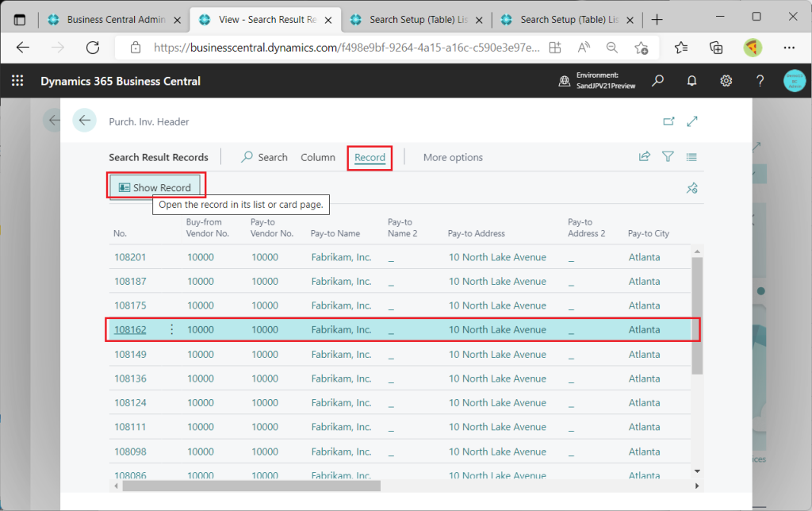Click the Pay-to City column header
Screen dimensions: 812x511
pos(649,233)
